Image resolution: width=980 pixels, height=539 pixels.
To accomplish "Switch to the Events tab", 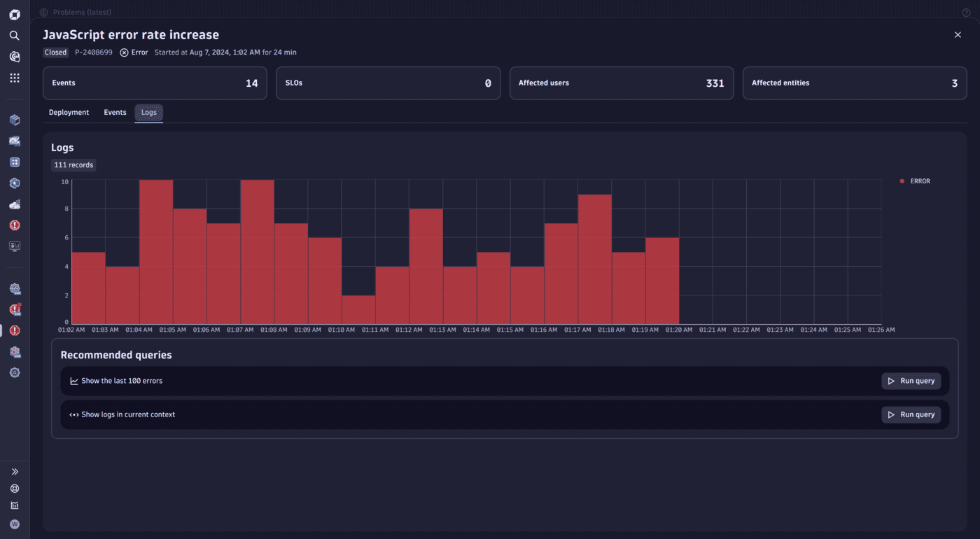I will pos(115,112).
